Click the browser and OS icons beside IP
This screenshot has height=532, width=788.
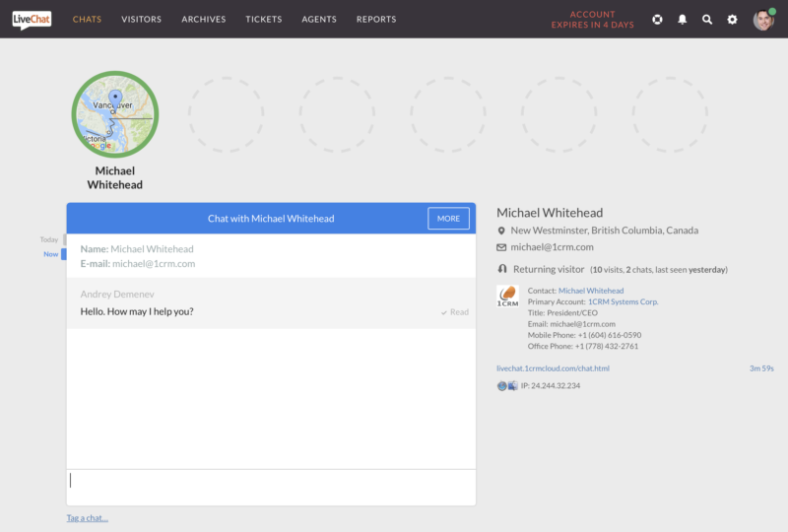coord(507,385)
